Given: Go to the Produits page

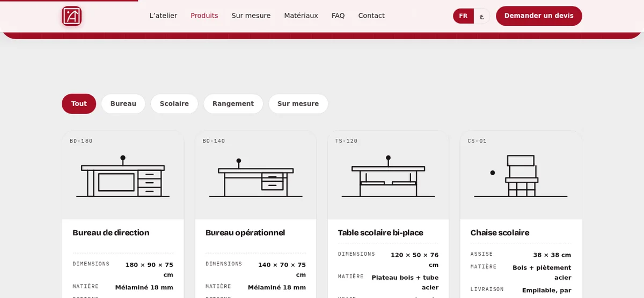Looking at the screenshot, I should click(204, 16).
